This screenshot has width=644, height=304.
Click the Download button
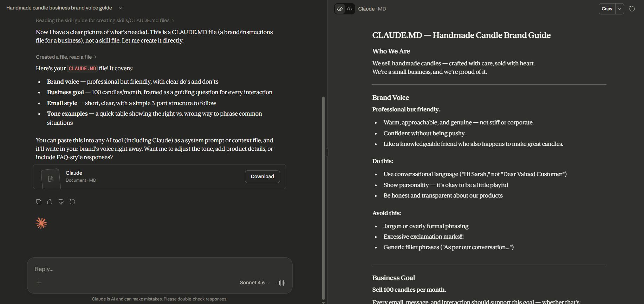[262, 176]
